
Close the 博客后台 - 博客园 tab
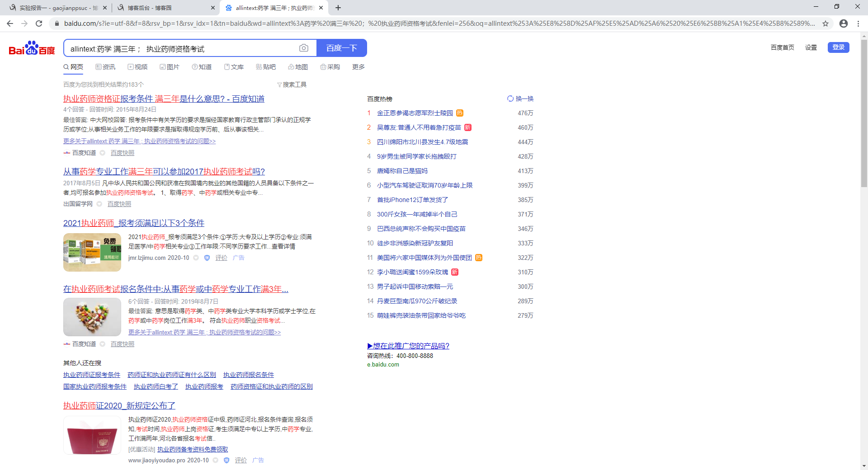pyautogui.click(x=213, y=8)
